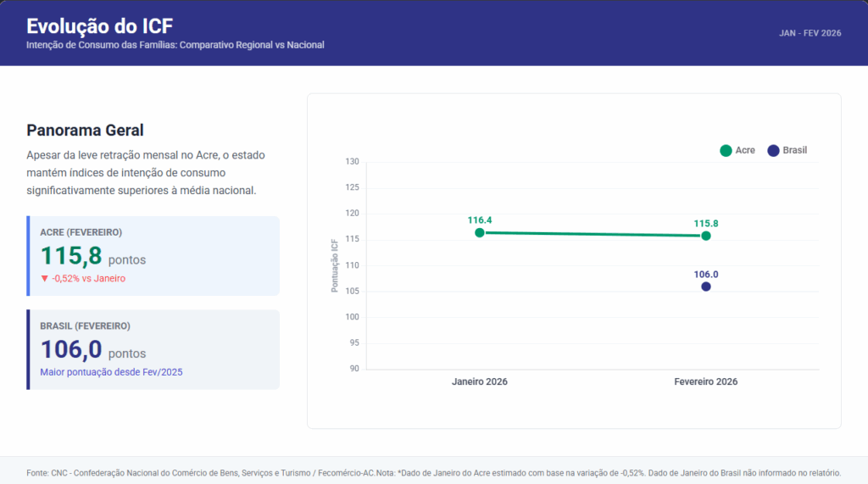Screen dimensions: 868x484
Task: Toggle the Acre series via legend label
Action: pyautogui.click(x=745, y=151)
